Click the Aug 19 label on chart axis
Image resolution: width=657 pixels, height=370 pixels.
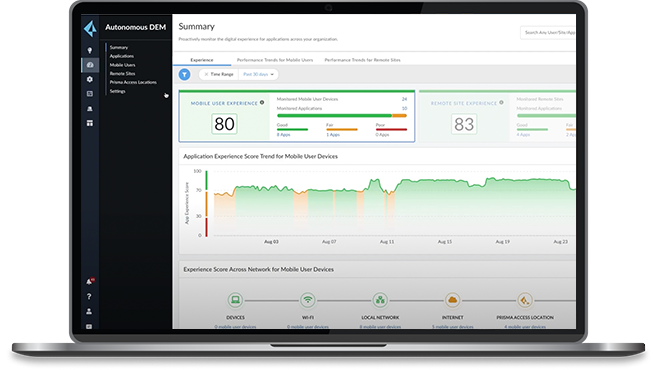click(x=502, y=242)
